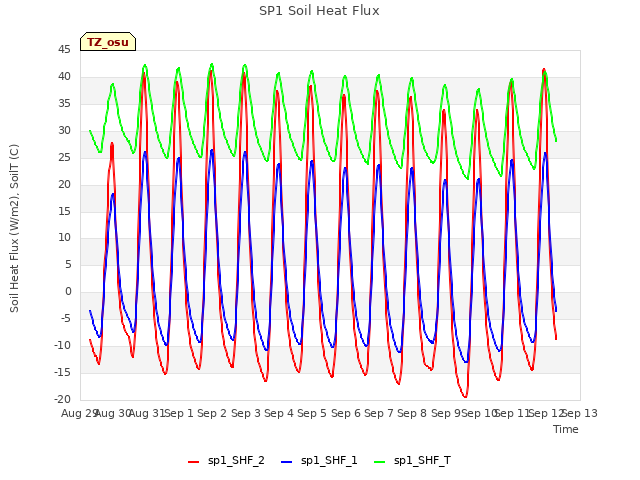This screenshot has width=640, height=480.
Task: Click the Sep 7 x-axis tick label
Action: [379, 413]
